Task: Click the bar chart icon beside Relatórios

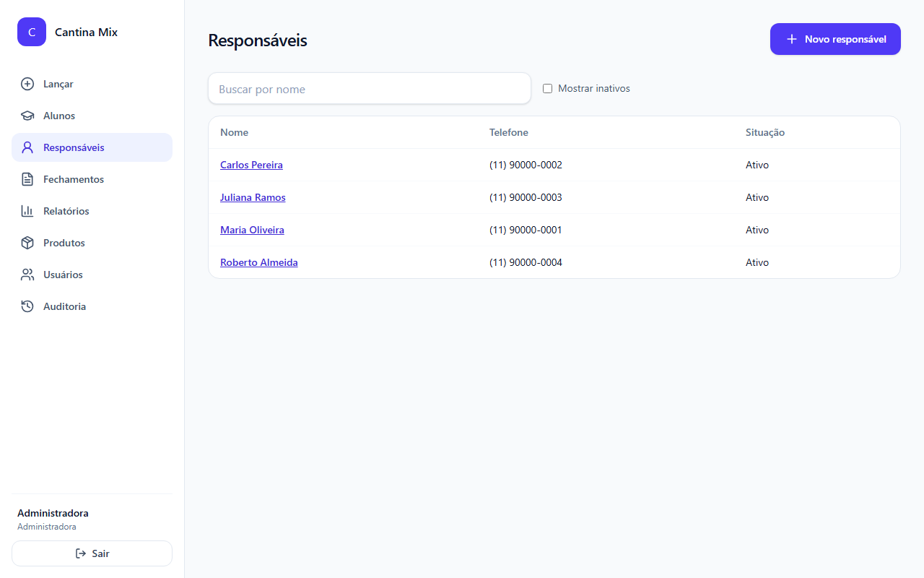Action: [x=27, y=211]
